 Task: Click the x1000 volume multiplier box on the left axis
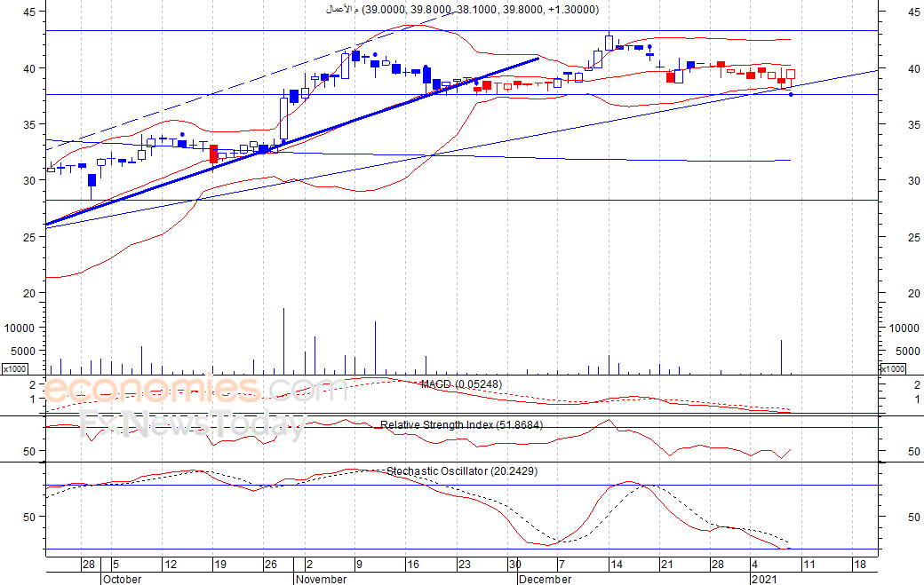(x=14, y=369)
